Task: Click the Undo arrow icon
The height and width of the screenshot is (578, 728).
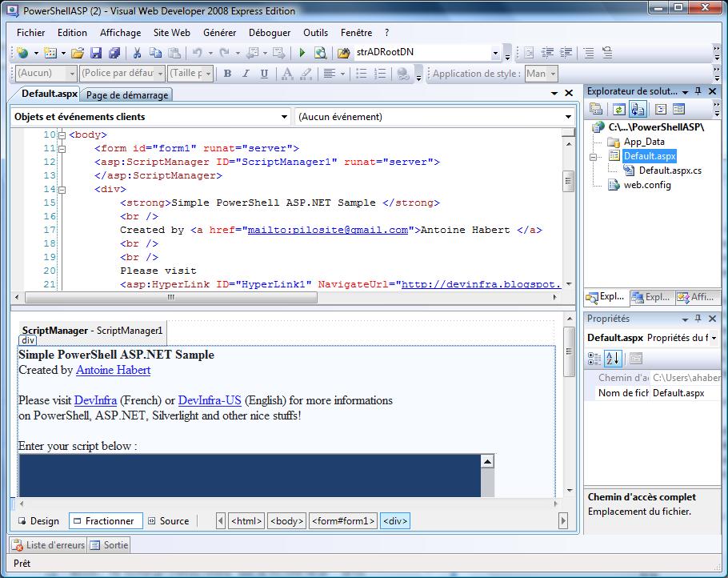Action: coord(198,53)
